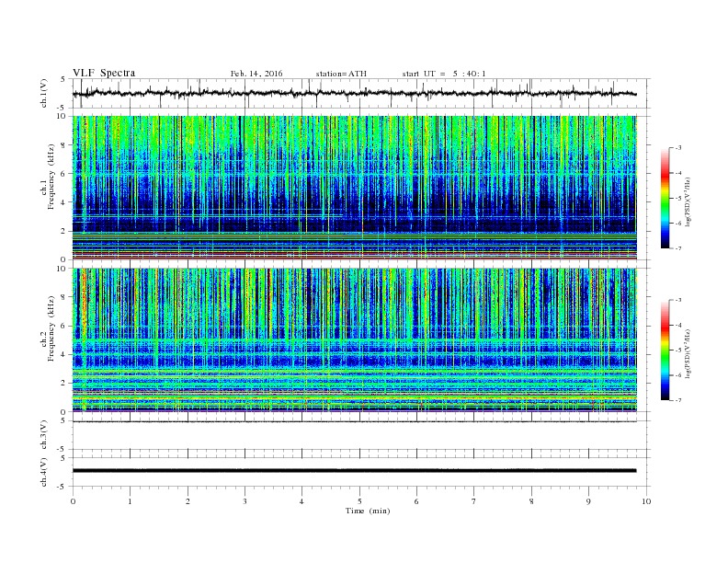The height and width of the screenshot is (563, 728).
Task: Select the date text "Feb. 14, 2016"
Action: (256, 74)
